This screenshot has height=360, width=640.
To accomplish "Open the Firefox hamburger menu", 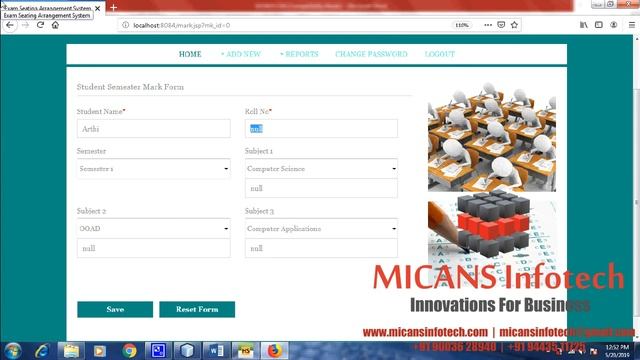I will 631,25.
